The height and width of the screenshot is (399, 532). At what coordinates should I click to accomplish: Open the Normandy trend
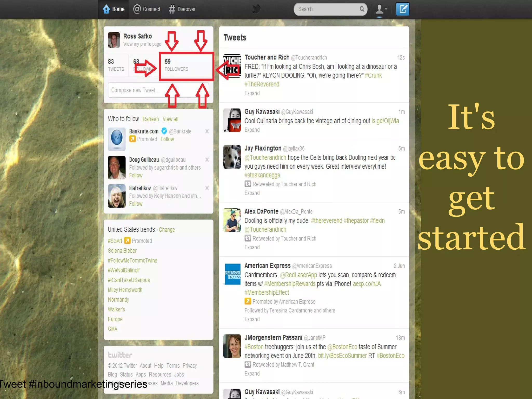pos(118,300)
